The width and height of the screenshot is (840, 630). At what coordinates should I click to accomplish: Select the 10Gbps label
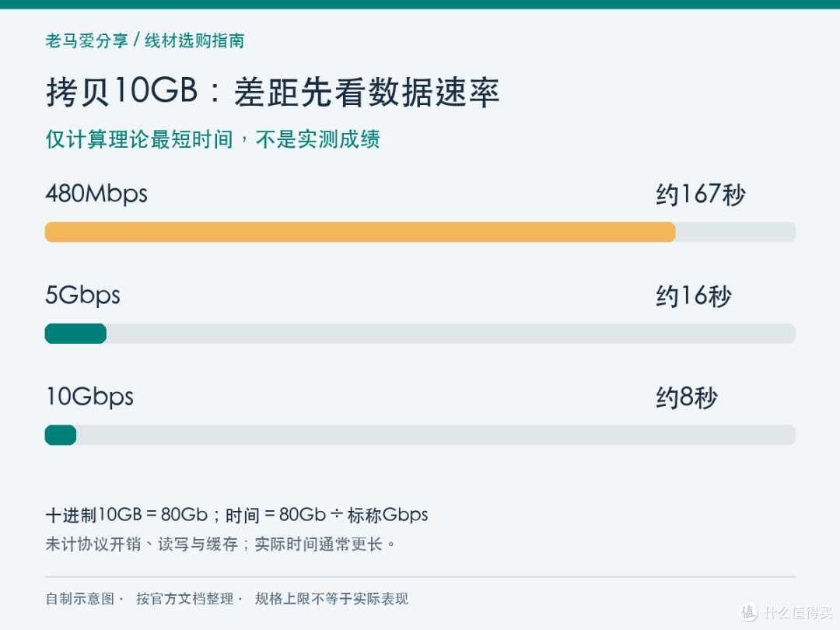click(x=89, y=397)
